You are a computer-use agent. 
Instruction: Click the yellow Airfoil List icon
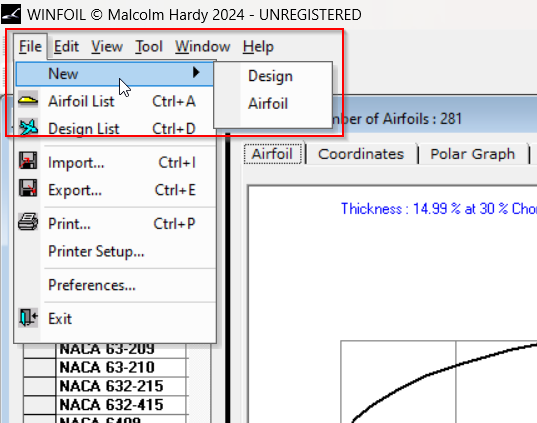coord(28,100)
